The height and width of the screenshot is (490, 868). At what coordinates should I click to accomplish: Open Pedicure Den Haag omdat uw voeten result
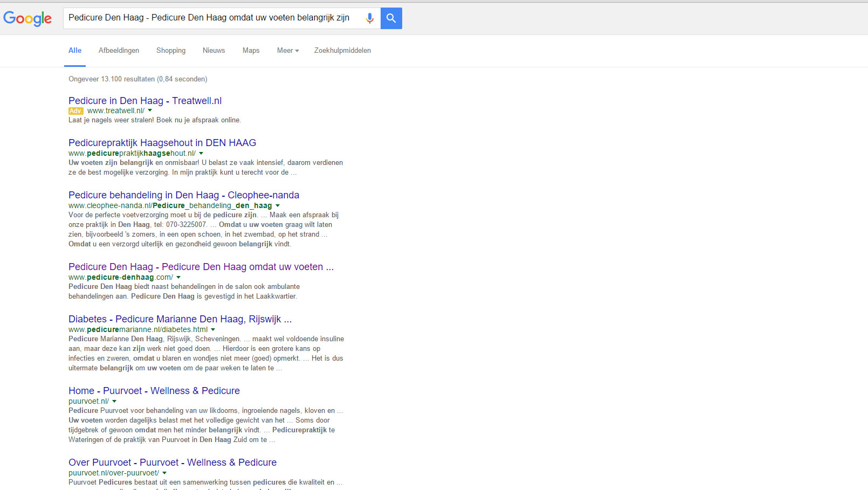pyautogui.click(x=201, y=267)
